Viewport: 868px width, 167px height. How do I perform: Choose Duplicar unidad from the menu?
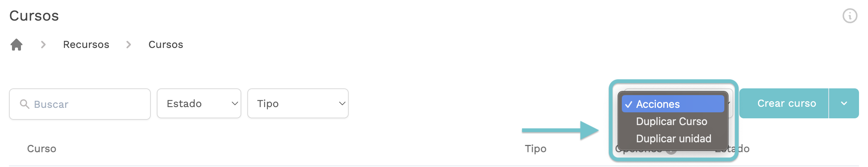pos(673,139)
